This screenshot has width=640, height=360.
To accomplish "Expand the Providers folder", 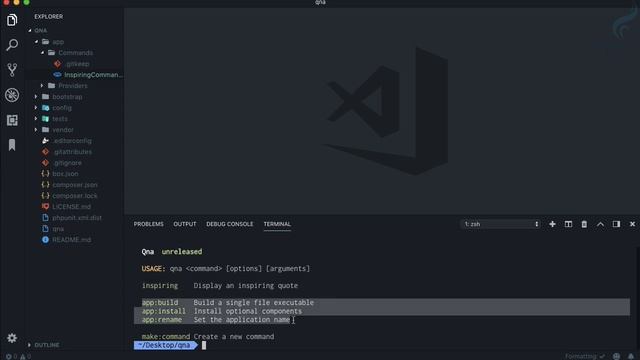I will pos(42,86).
